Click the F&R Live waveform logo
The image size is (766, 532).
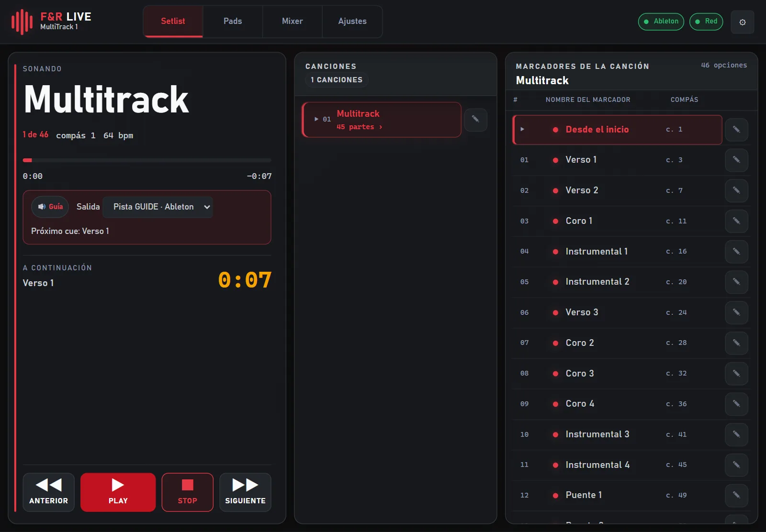coord(22,22)
